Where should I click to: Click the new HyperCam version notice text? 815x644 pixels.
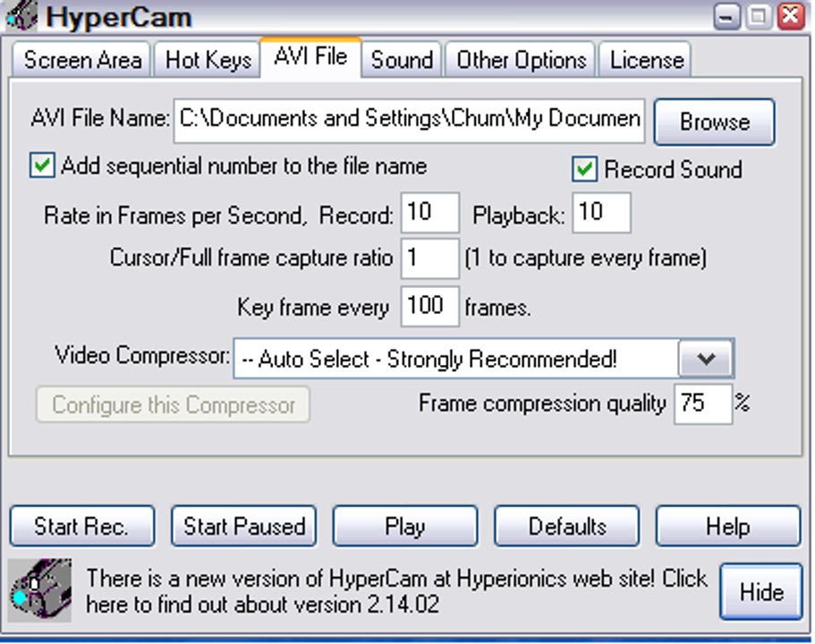(396, 591)
